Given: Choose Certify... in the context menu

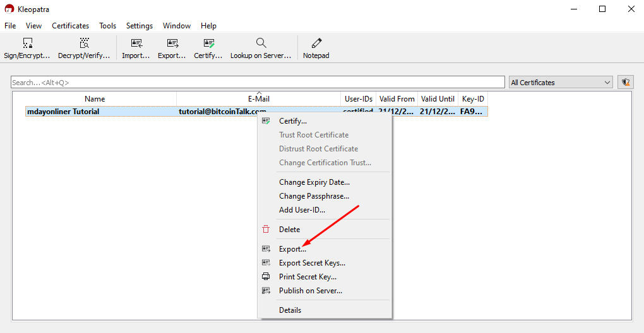Looking at the screenshot, I should 325,121.
